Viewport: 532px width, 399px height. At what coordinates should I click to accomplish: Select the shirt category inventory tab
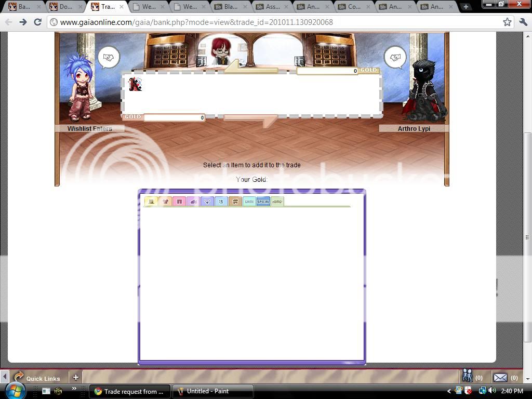click(165, 202)
